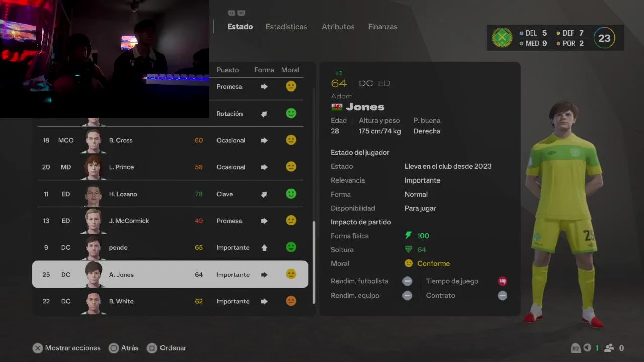Click J. McCormick form arrow icon

[x=264, y=221]
